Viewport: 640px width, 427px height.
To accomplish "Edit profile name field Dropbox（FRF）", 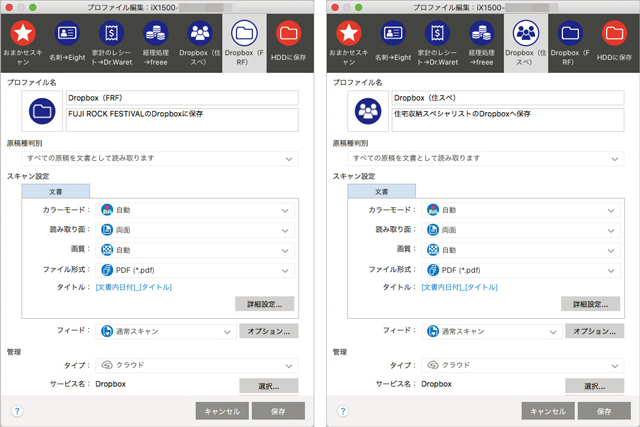I will [x=182, y=98].
